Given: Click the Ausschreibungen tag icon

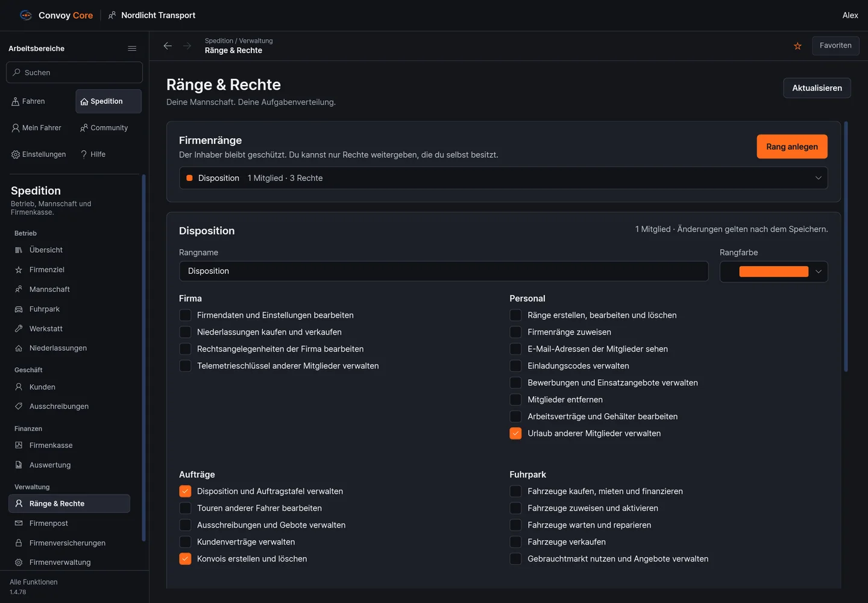Looking at the screenshot, I should (x=19, y=406).
